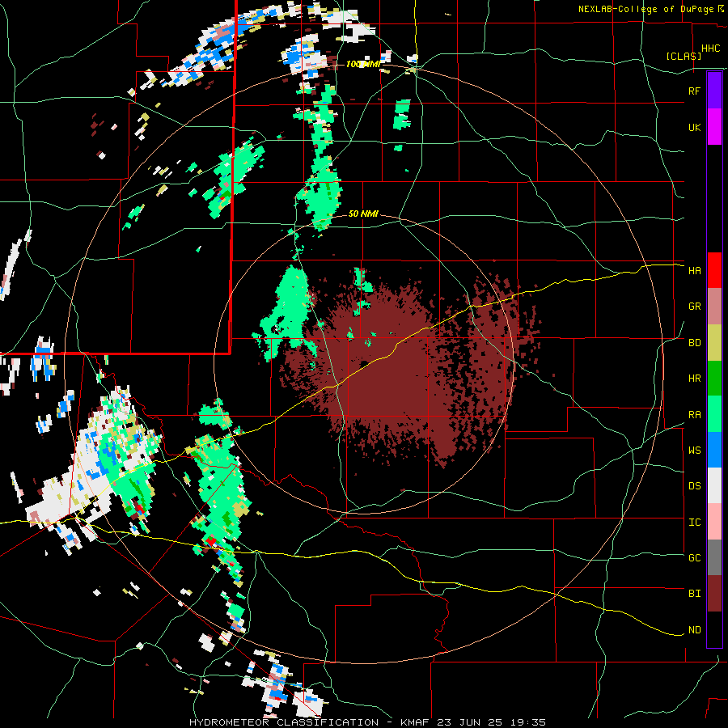The width and height of the screenshot is (728, 728).
Task: Click the BI legend label
Action: pyautogui.click(x=694, y=594)
